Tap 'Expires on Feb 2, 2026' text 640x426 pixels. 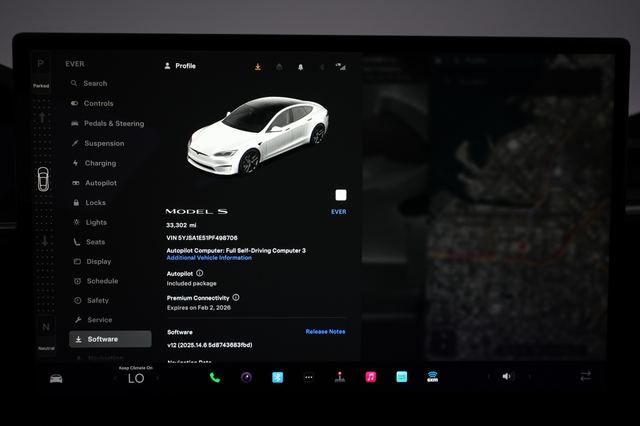click(199, 308)
